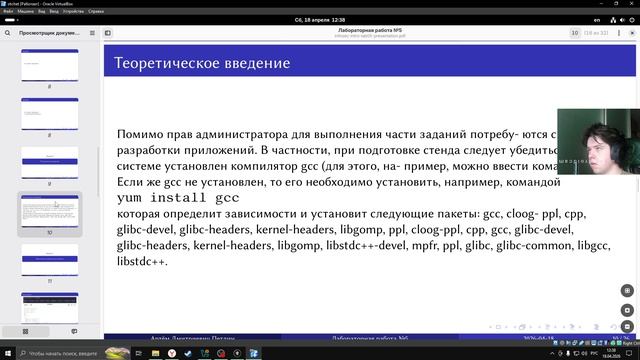Open the blue checkmark app on the taskbar
Screen dimensions: 640x360
pos(188,353)
